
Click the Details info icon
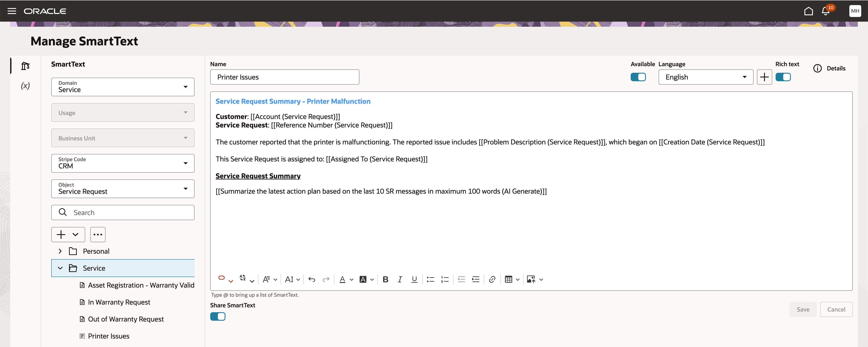817,69
